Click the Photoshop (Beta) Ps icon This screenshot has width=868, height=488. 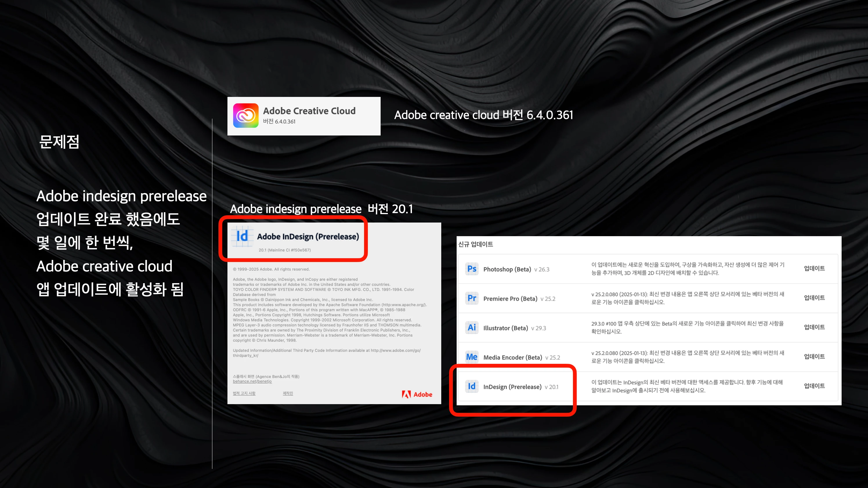click(x=472, y=269)
